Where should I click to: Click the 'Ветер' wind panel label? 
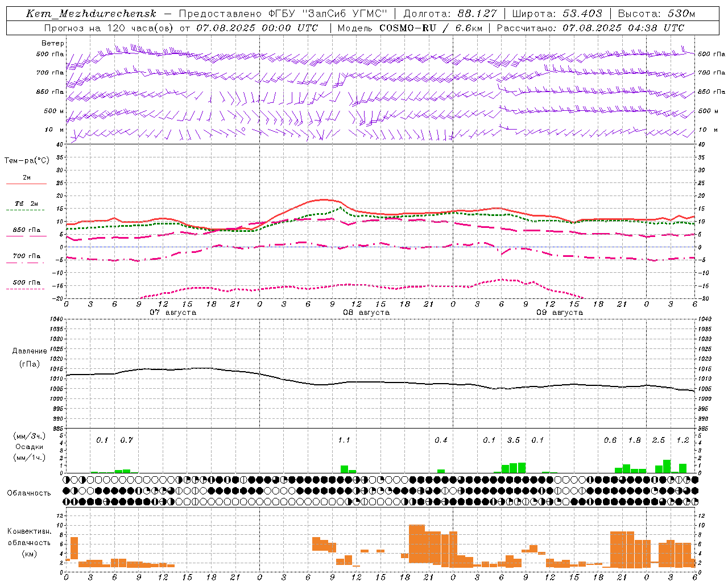click(53, 43)
